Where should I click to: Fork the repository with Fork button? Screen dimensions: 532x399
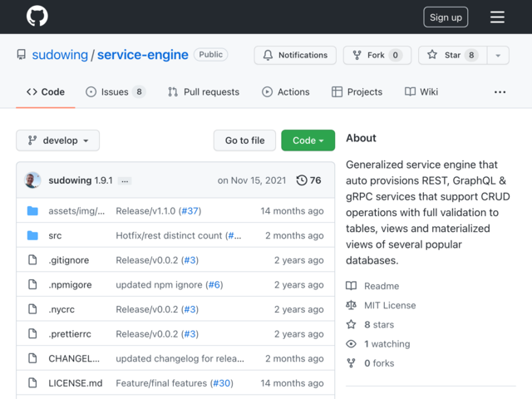[377, 55]
